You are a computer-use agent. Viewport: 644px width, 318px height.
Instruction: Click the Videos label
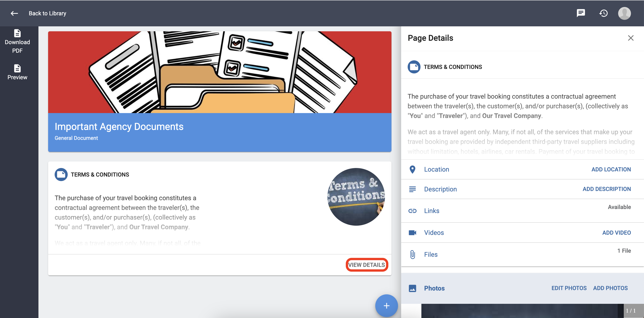[x=434, y=233]
